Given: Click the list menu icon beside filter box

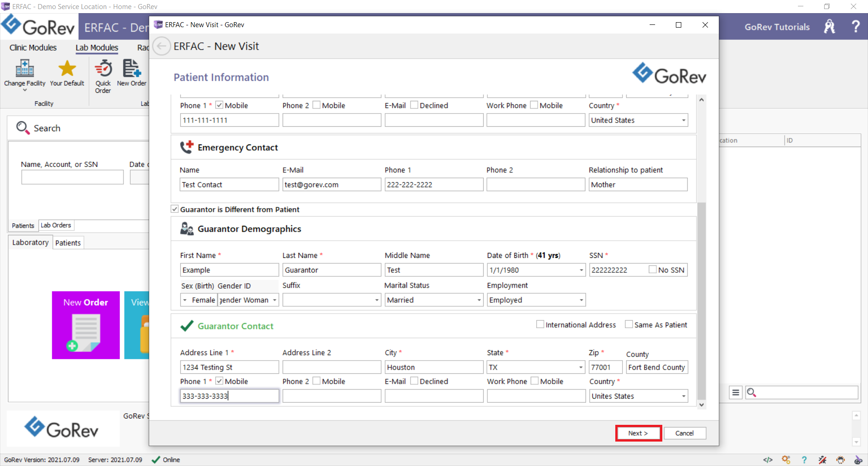Looking at the screenshot, I should [x=736, y=392].
